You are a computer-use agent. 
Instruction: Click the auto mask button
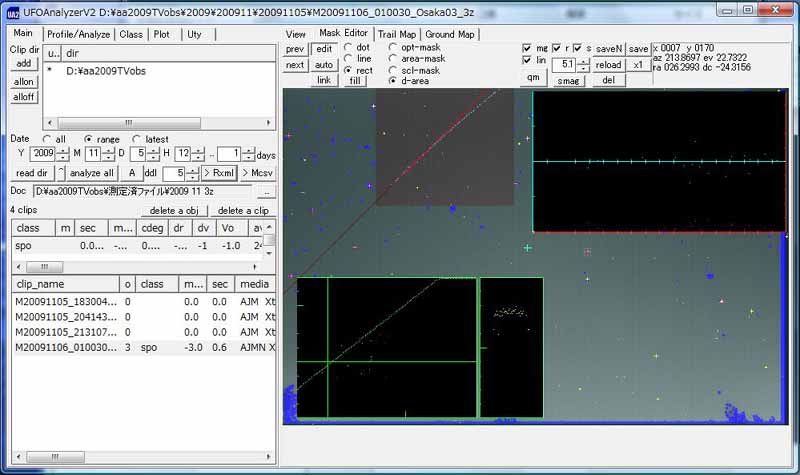point(323,65)
